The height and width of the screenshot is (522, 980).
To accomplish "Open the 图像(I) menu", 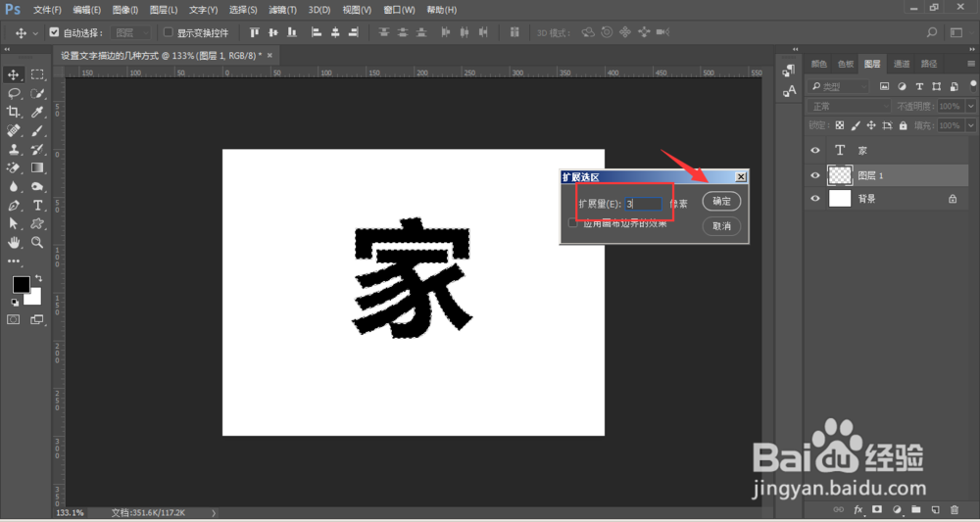I will click(125, 10).
